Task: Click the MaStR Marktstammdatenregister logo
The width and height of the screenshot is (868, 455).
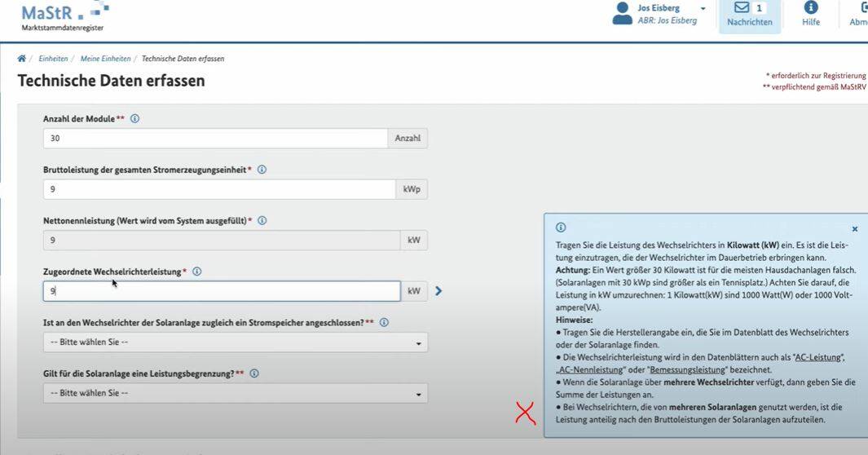Action: (x=63, y=16)
